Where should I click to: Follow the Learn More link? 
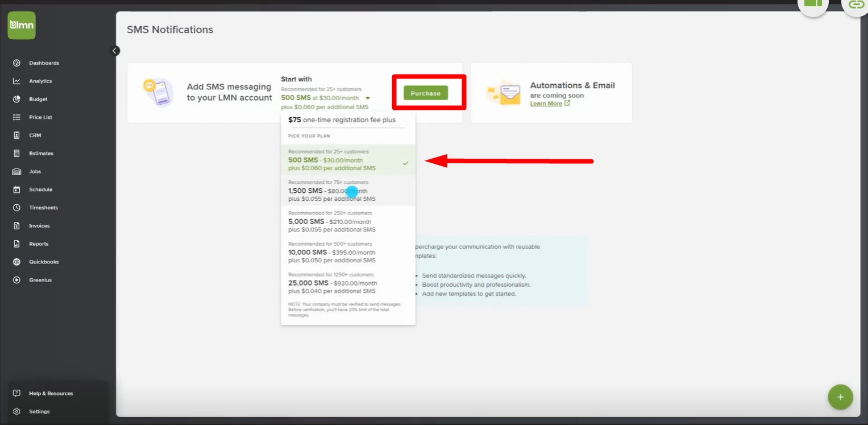click(546, 104)
